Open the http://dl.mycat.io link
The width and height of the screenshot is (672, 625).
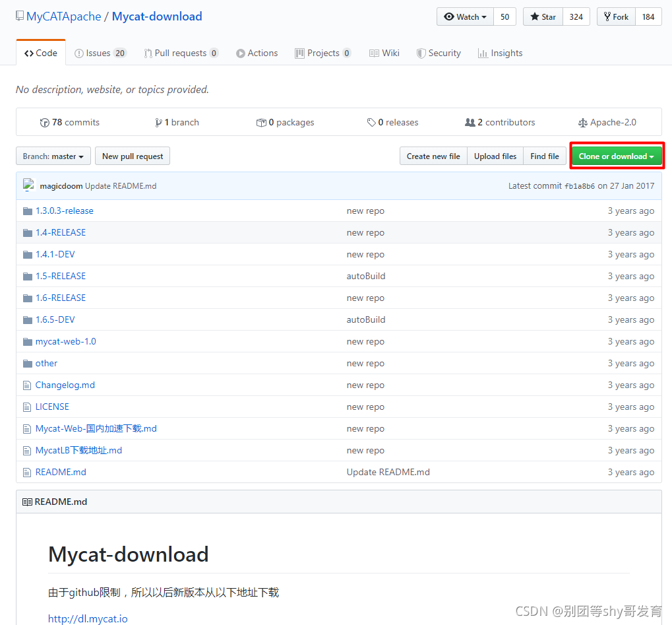(x=88, y=618)
